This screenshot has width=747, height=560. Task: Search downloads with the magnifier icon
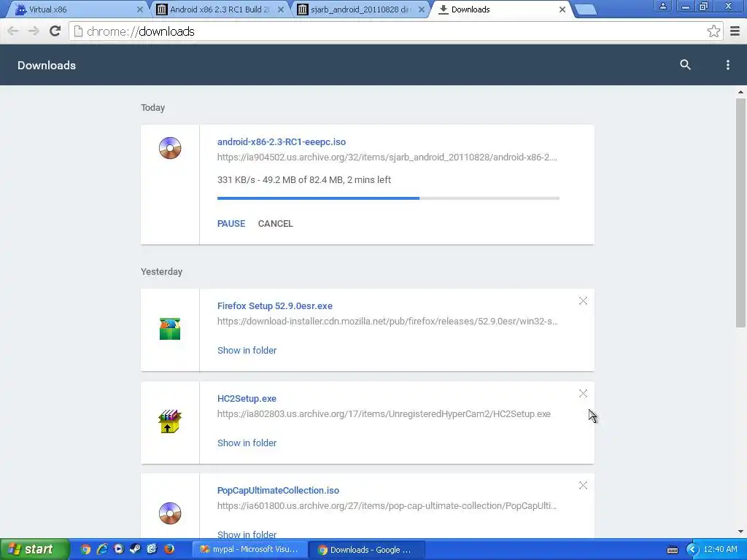coord(685,65)
